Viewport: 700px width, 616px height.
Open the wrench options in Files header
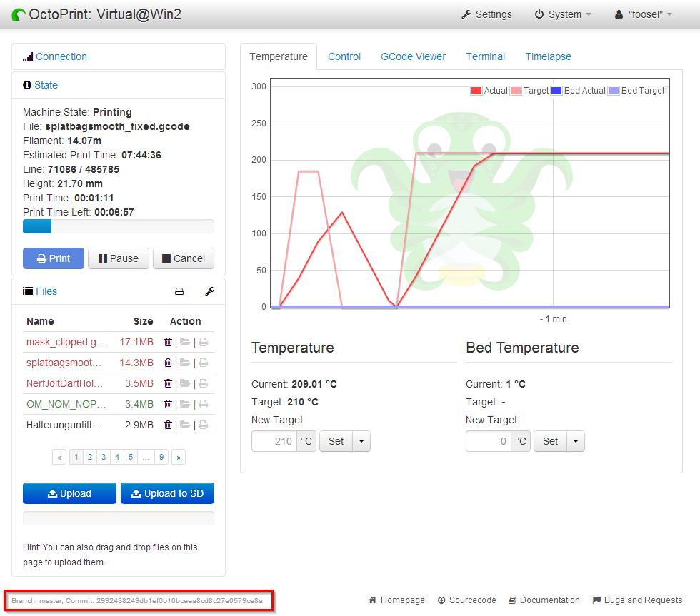pos(209,291)
